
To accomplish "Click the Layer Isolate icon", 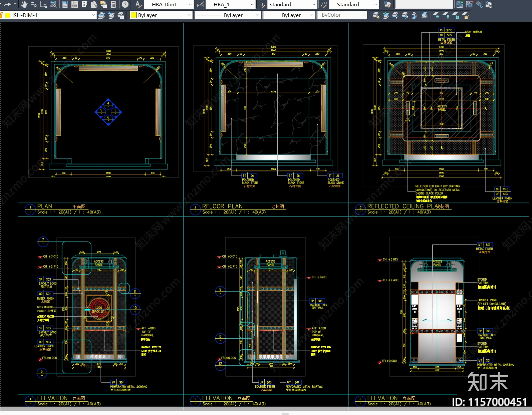I will coord(395,15).
